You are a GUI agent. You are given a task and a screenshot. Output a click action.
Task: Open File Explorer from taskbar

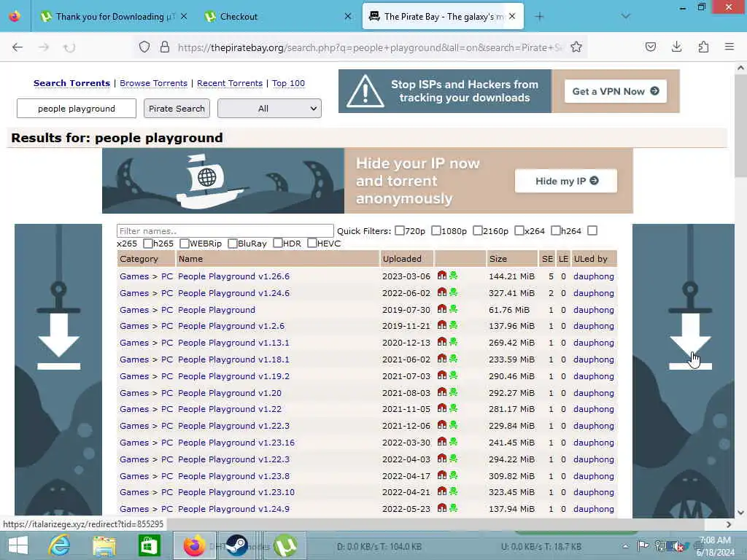pos(104,545)
